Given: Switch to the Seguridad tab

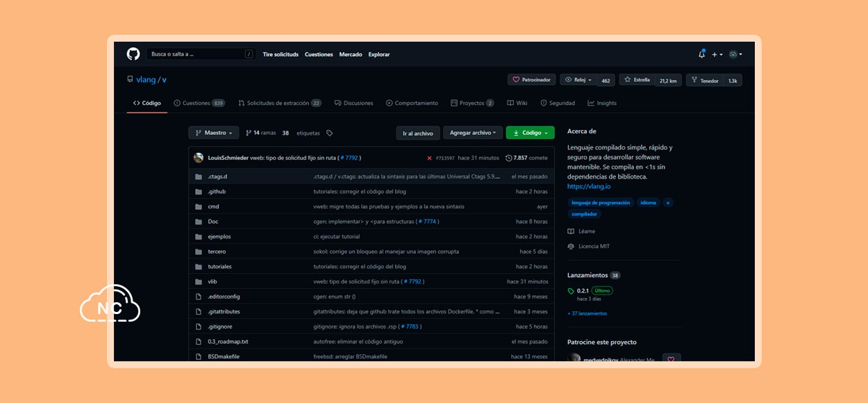Looking at the screenshot, I should (558, 103).
